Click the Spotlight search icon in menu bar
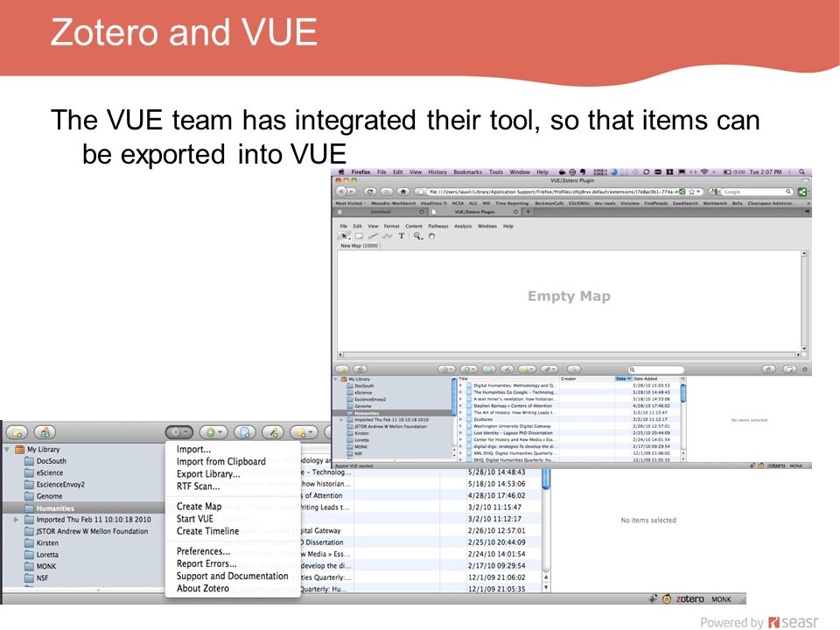This screenshot has height=630, width=840. pyautogui.click(x=802, y=172)
